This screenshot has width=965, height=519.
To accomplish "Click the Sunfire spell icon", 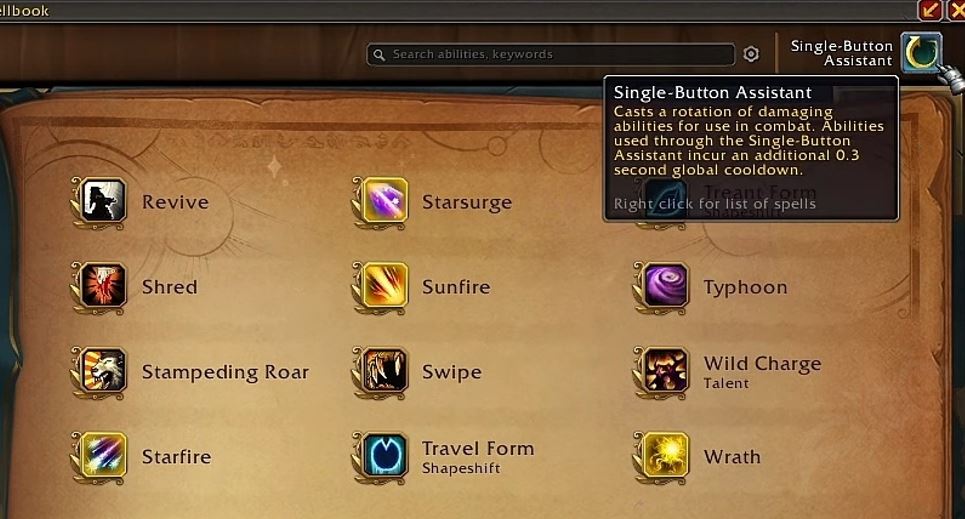I will click(385, 286).
